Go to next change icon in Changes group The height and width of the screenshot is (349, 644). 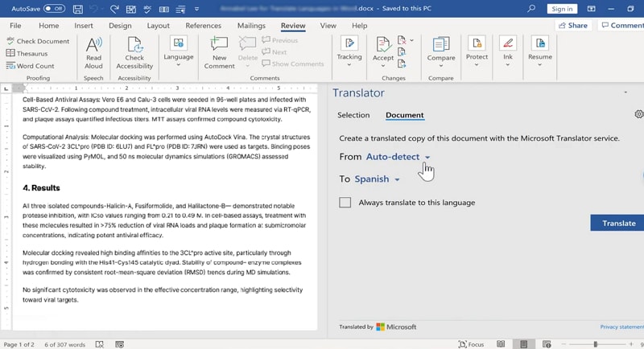coord(402,64)
